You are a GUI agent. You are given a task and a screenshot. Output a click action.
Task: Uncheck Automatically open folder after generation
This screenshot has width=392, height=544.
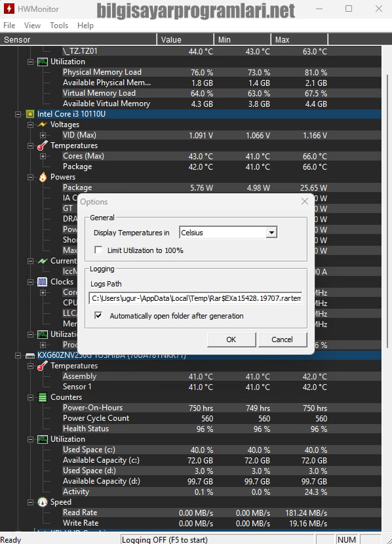click(98, 315)
